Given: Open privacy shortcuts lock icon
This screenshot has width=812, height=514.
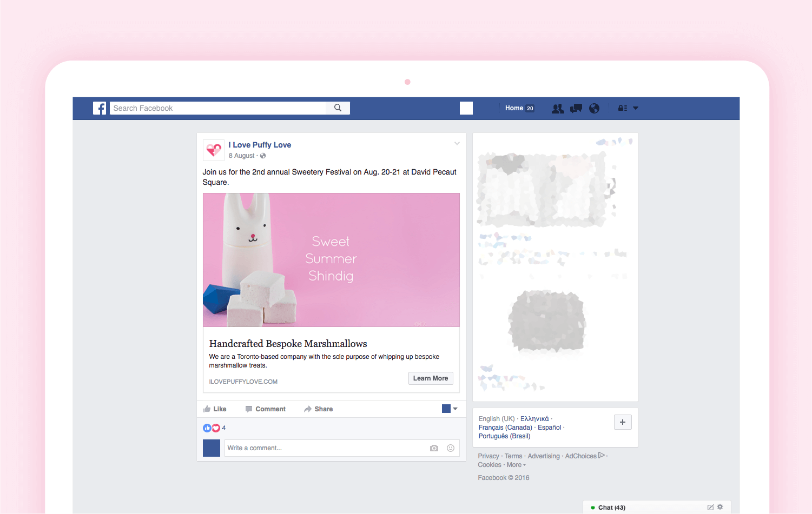Looking at the screenshot, I should [x=623, y=108].
